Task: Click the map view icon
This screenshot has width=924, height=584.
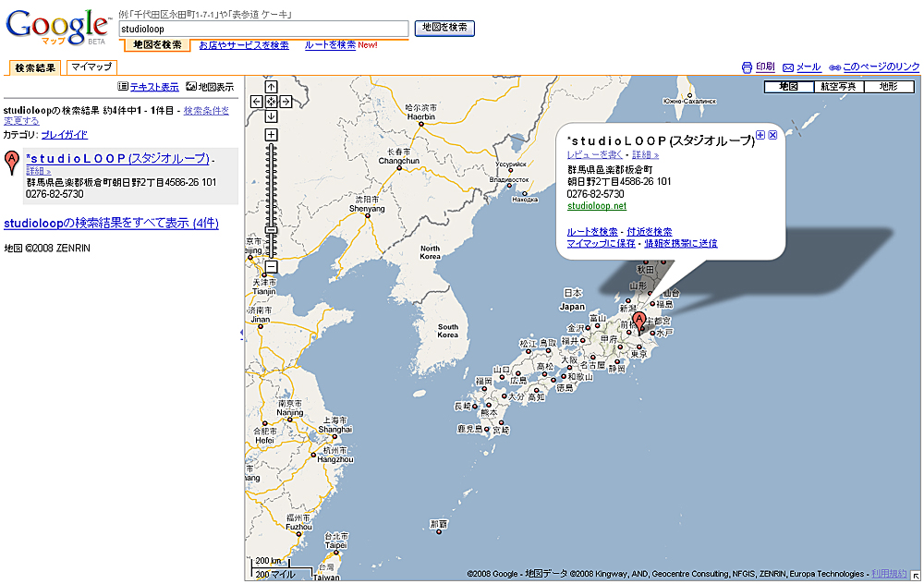Action: click(191, 86)
